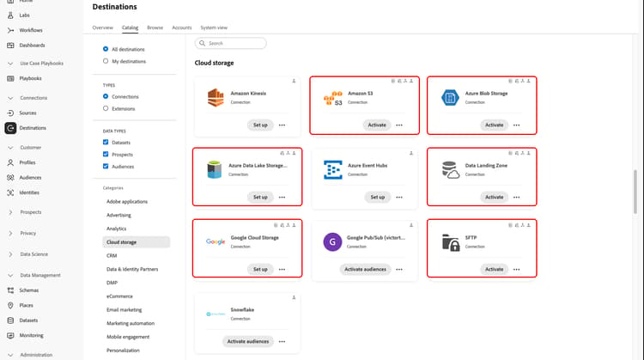Viewport: 644px width, 360px height.
Task: Open Sources sidebar icon
Action: [x=10, y=113]
